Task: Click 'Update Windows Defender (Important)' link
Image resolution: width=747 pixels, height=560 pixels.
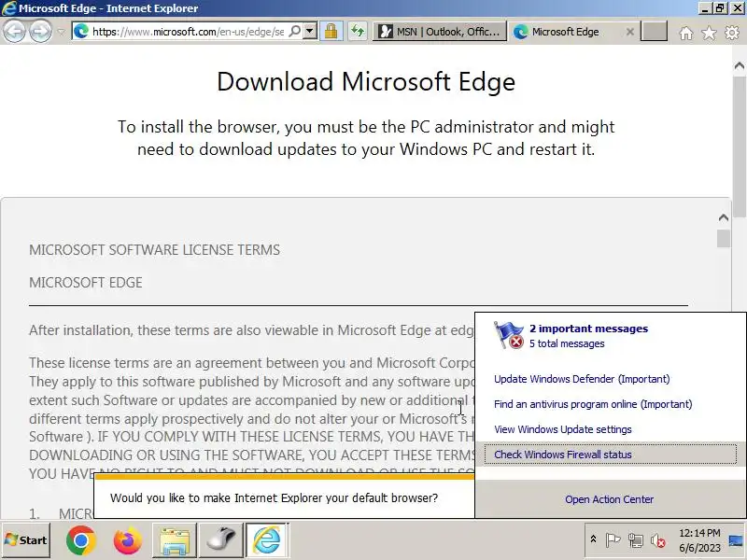Action: click(582, 379)
